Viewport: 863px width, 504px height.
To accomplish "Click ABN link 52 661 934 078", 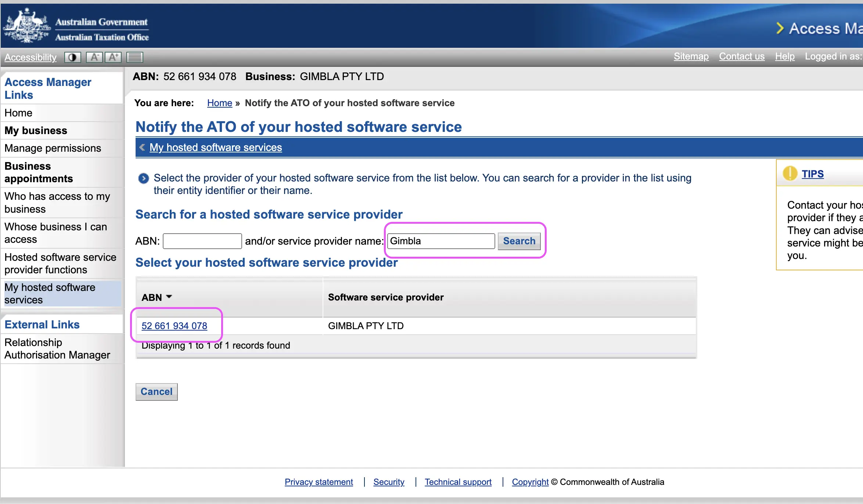I will [174, 326].
